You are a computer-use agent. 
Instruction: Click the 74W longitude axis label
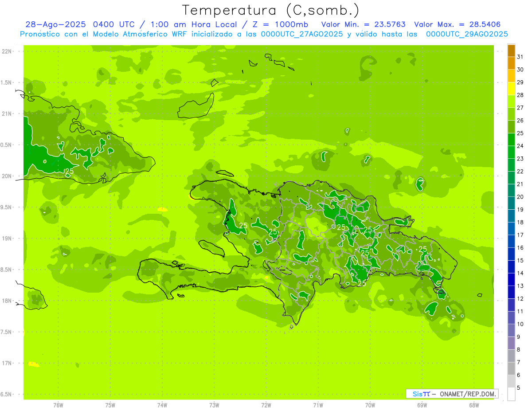click(162, 405)
